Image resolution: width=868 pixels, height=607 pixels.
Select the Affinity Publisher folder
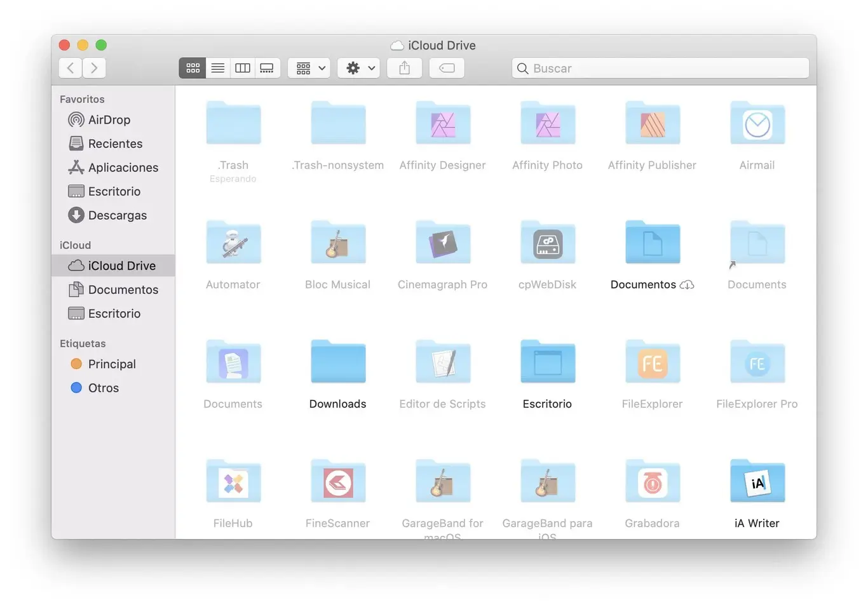[653, 123]
